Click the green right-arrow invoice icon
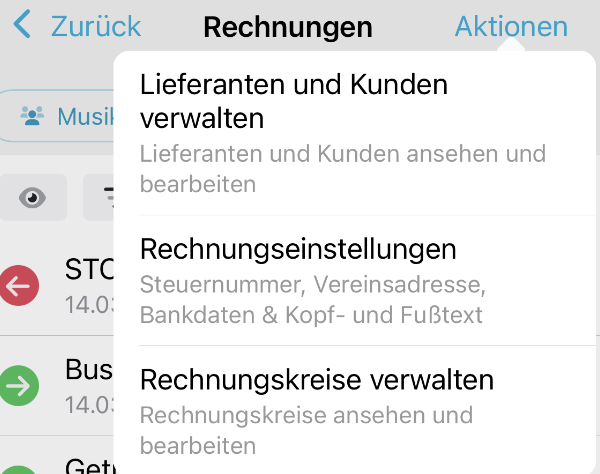 pos(19,386)
